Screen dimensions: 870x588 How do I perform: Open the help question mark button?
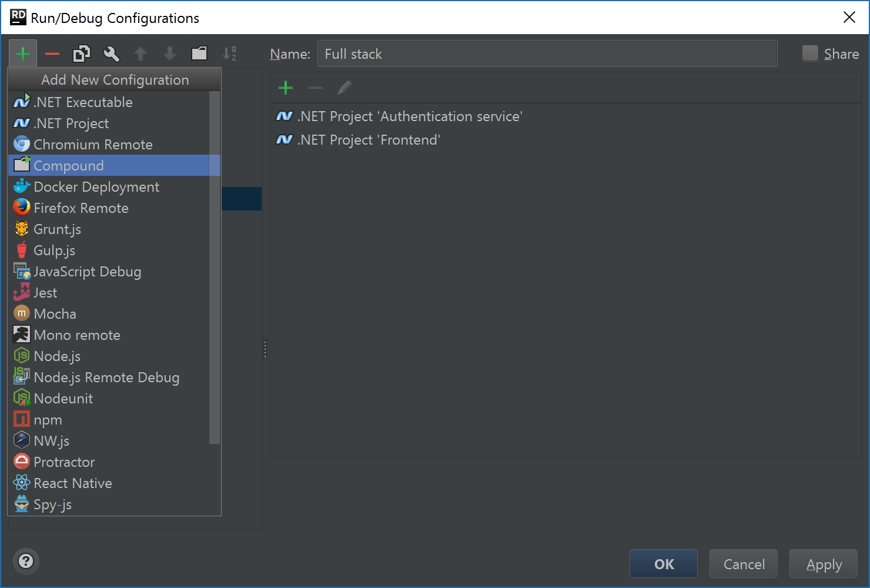26,561
